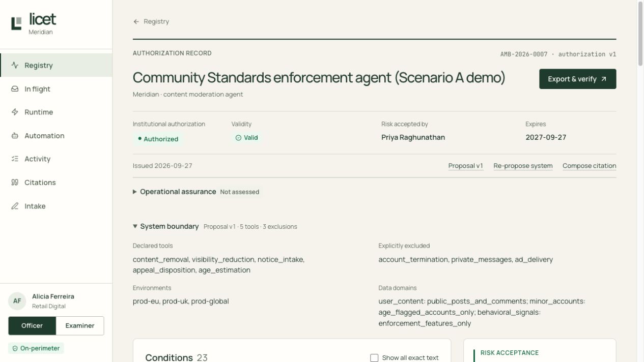Click the declared tools list

tap(219, 265)
